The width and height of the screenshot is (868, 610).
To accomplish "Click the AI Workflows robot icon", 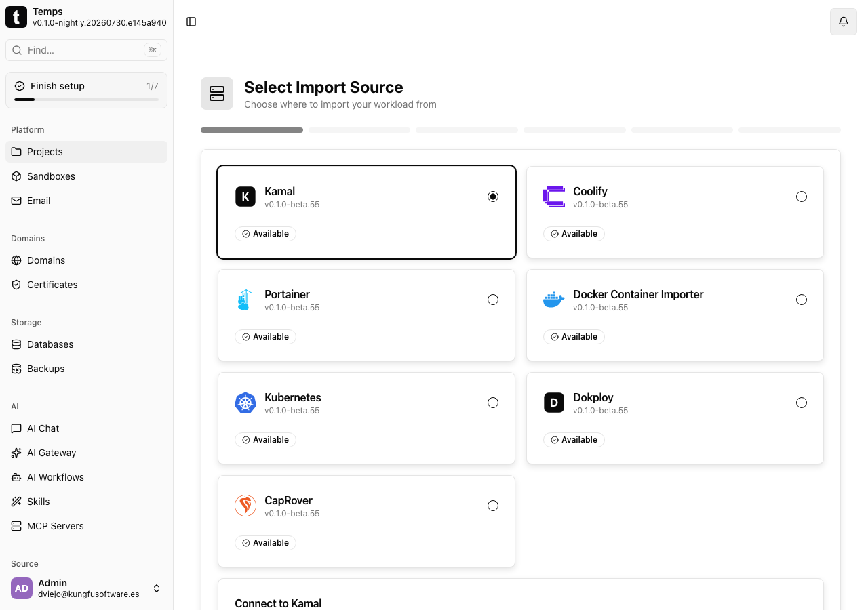I will click(16, 477).
